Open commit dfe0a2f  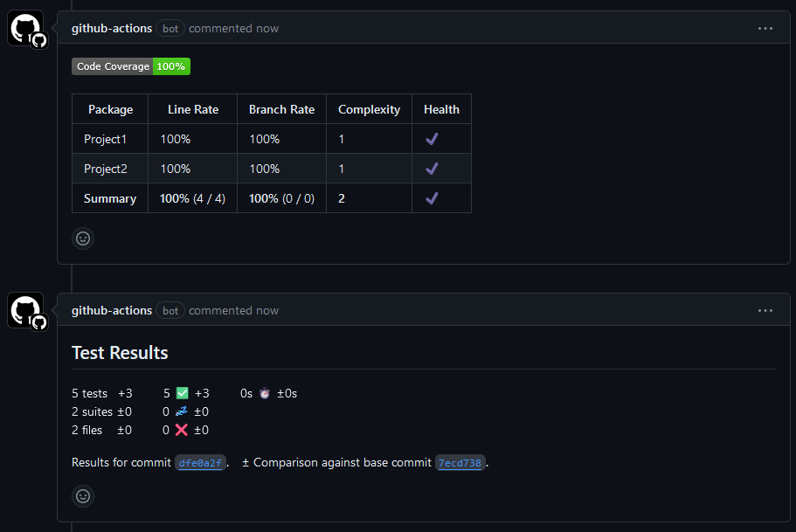coord(201,463)
